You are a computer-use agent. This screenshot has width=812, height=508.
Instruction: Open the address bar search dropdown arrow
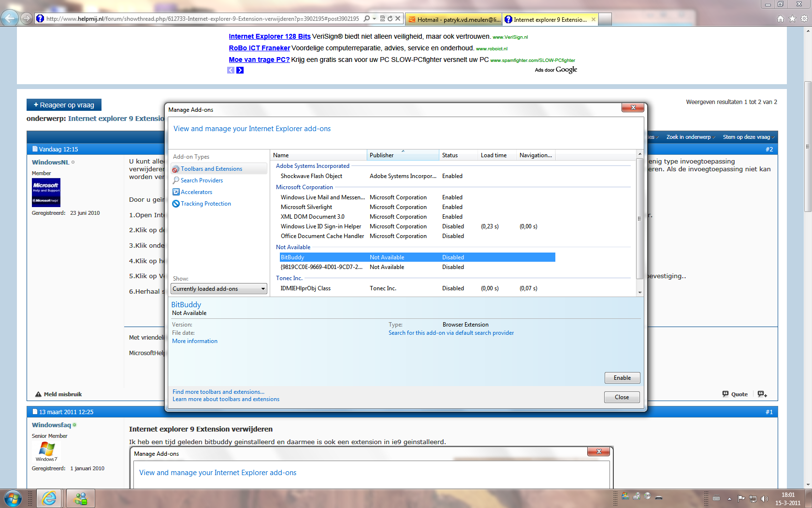point(374,18)
